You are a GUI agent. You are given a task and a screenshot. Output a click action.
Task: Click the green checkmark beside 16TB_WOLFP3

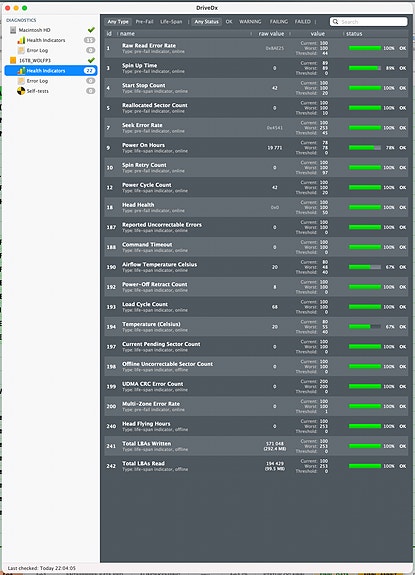coord(91,60)
